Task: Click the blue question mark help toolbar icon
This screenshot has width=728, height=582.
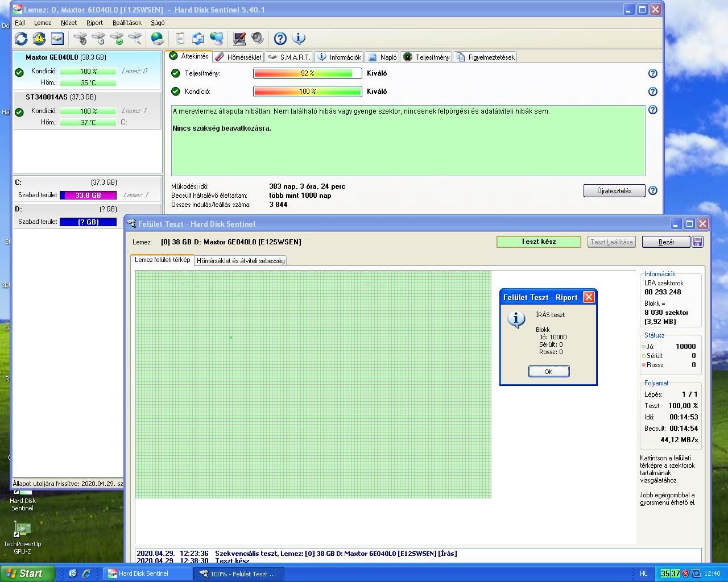Action: pos(280,39)
